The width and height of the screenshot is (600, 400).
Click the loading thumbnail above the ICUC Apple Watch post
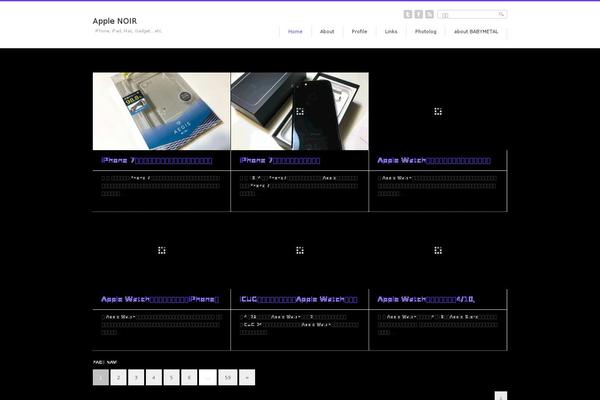click(300, 250)
